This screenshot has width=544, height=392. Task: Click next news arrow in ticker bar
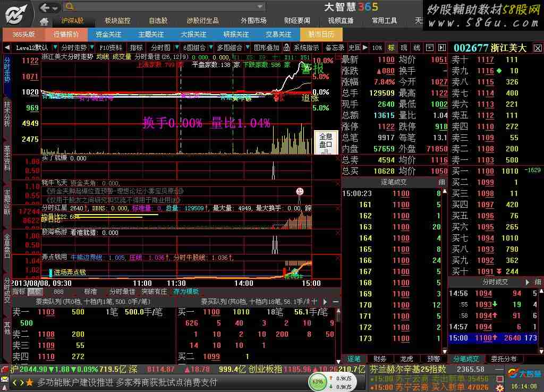[x=21, y=382]
